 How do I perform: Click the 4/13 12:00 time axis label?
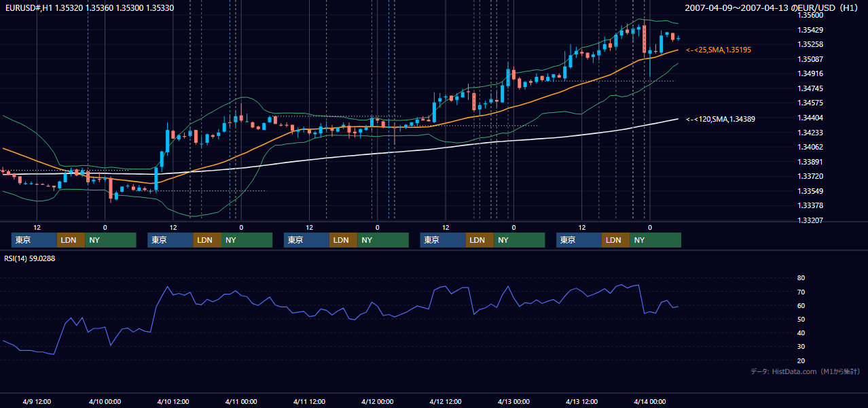click(581, 401)
